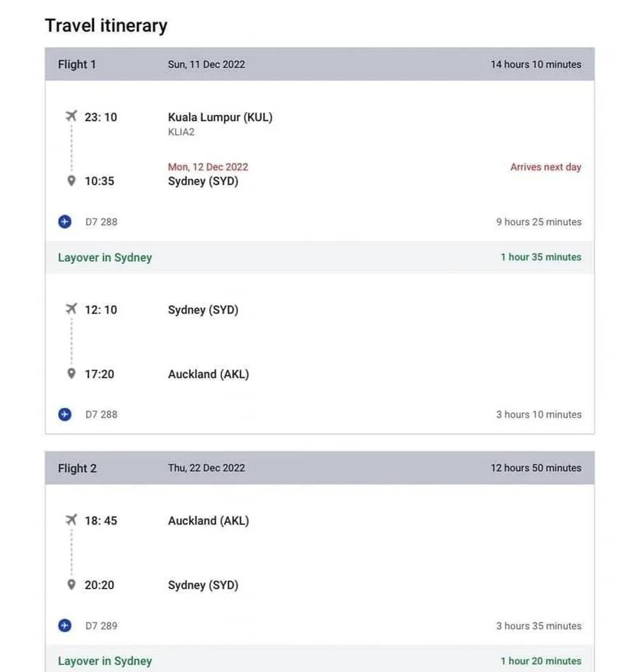
Task: Click the arrival pin icon beside 17:20
Action: pos(71,374)
